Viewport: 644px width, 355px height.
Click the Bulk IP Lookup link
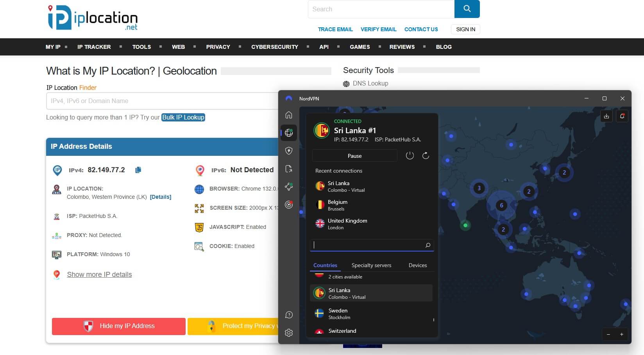183,117
